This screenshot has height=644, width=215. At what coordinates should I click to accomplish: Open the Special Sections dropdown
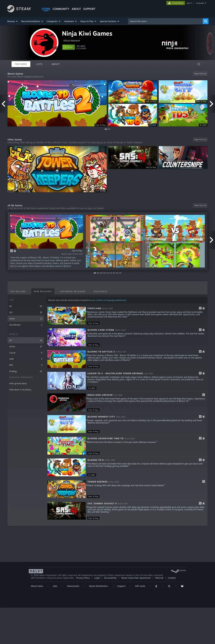coord(109,22)
